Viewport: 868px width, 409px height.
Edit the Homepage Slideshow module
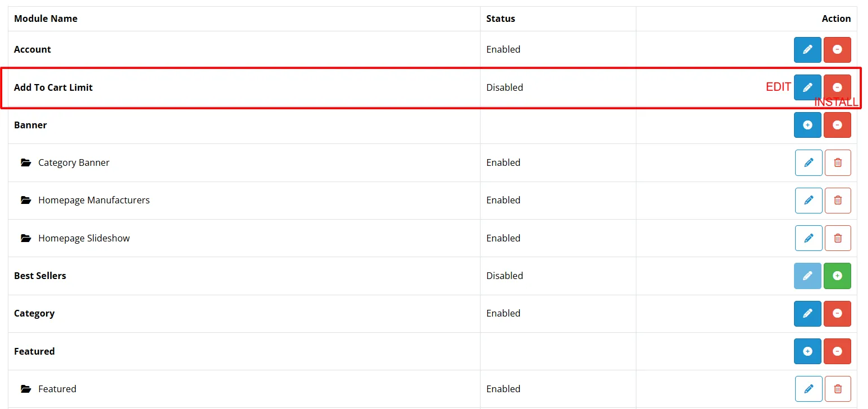[809, 238]
